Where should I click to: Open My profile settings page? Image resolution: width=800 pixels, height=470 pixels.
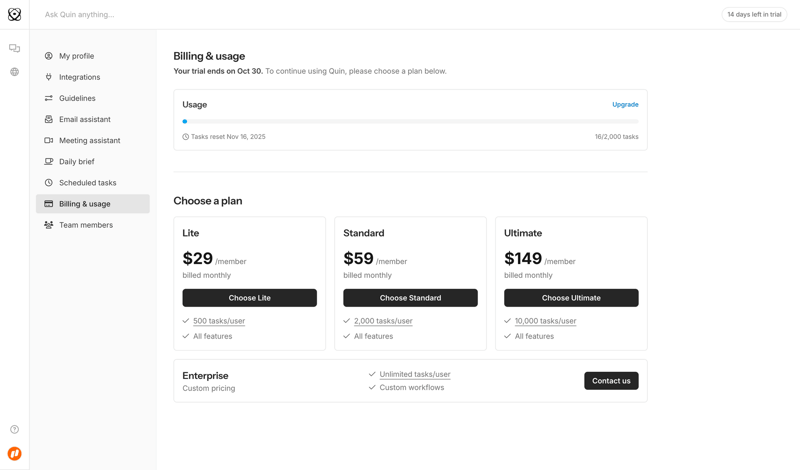(76, 56)
